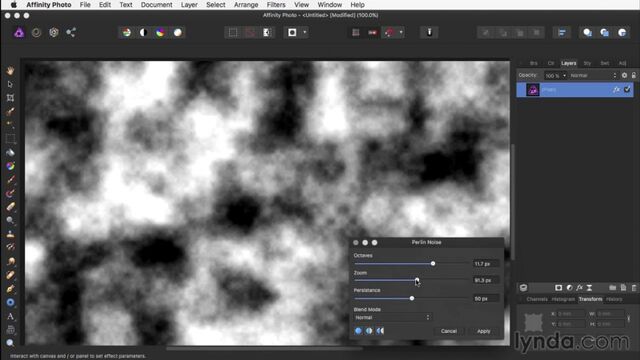Viewport: 640px width, 360px height.
Task: Select the Gradient tool color wheel icon
Action: pos(10,166)
